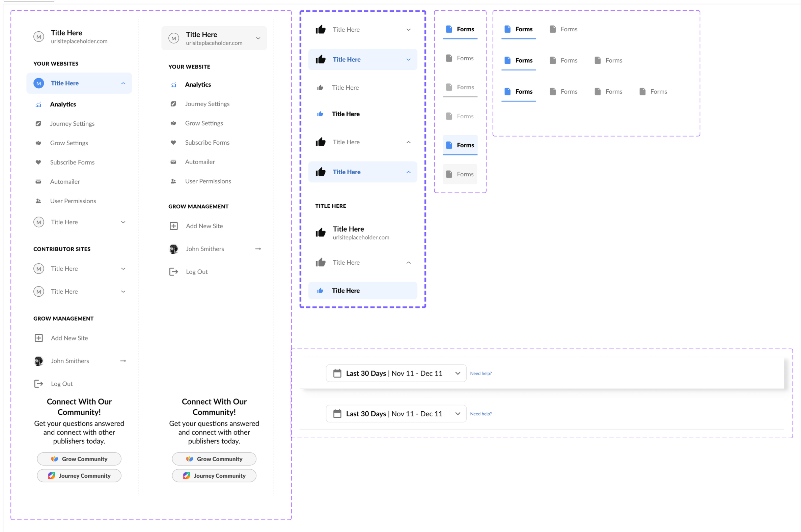The height and width of the screenshot is (532, 801).
Task: Click the arrow next to John Smithers
Action: pyautogui.click(x=123, y=361)
